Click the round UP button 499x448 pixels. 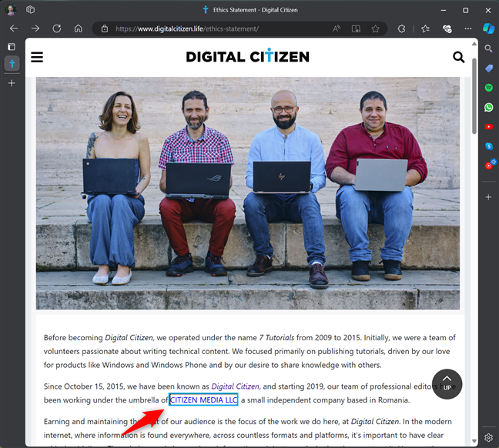[447, 384]
